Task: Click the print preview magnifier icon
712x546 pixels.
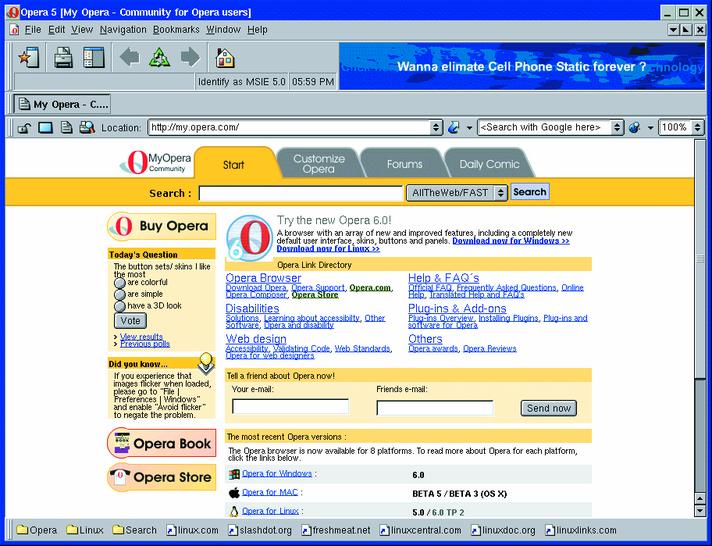Action: (86, 128)
